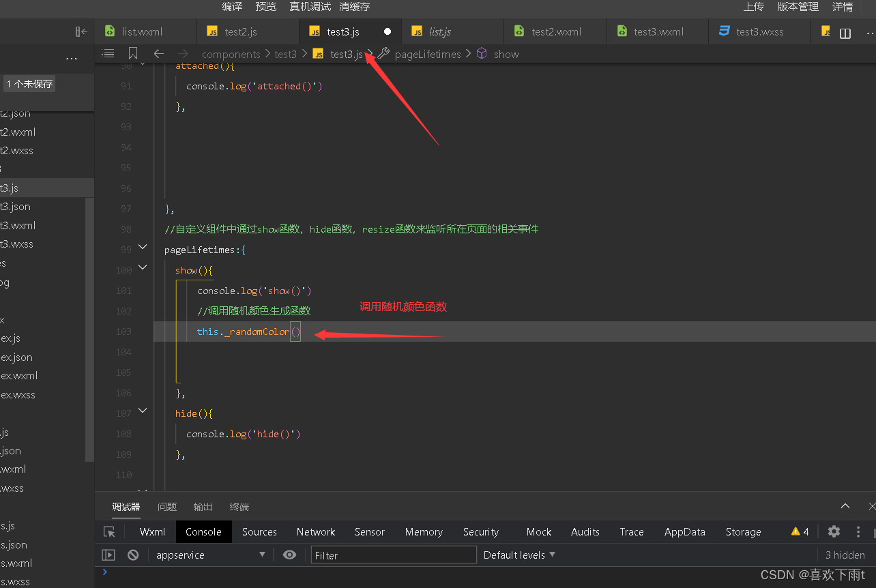Collapse the debugger panel with the chevron
876x588 pixels.
[845, 506]
